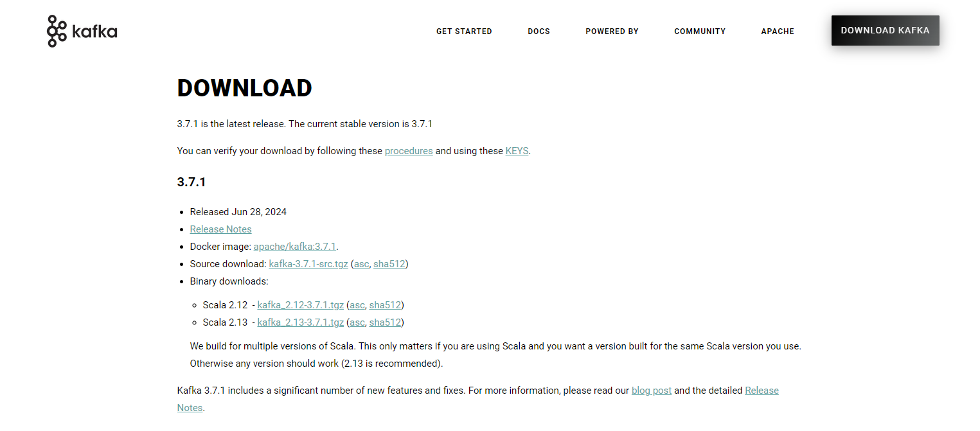Open the GET STARTED menu
Image resolution: width=980 pixels, height=431 pixels.
[464, 31]
